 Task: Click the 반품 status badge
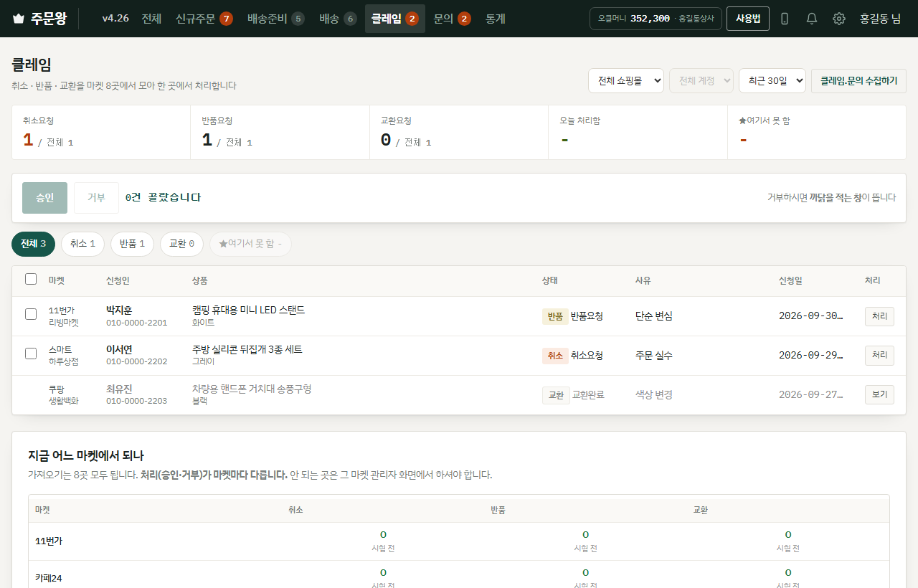click(x=555, y=316)
